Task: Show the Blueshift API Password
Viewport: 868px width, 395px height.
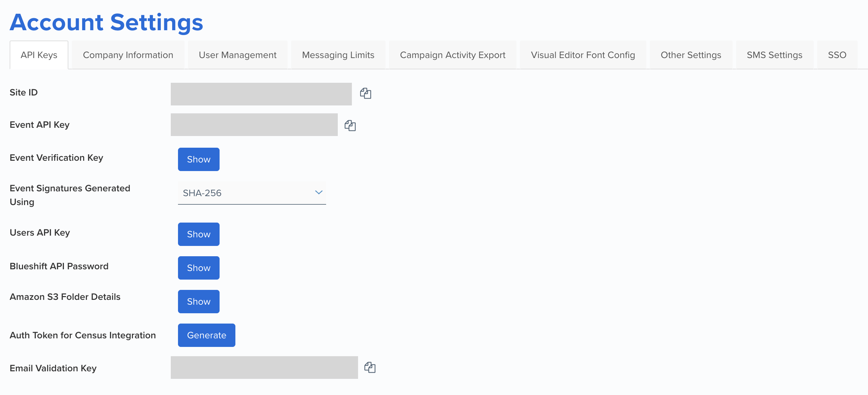Action: [199, 268]
